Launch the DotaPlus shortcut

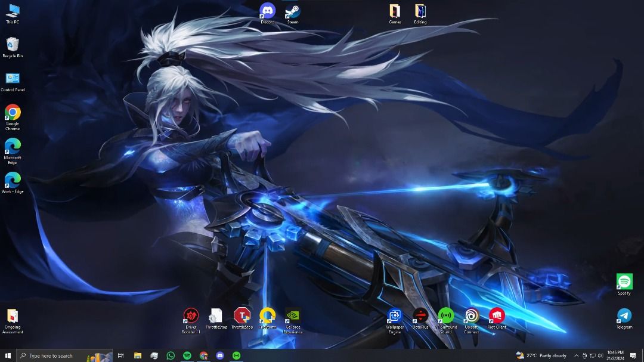pyautogui.click(x=420, y=318)
